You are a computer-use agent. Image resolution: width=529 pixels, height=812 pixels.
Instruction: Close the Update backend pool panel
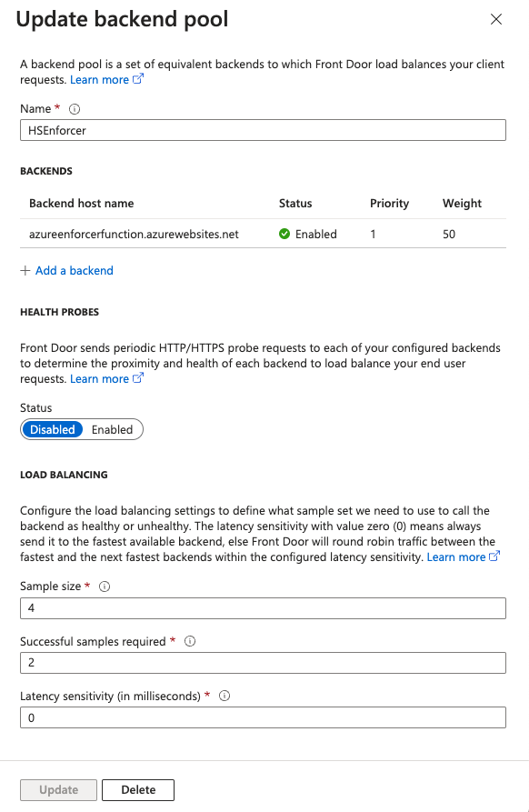496,19
